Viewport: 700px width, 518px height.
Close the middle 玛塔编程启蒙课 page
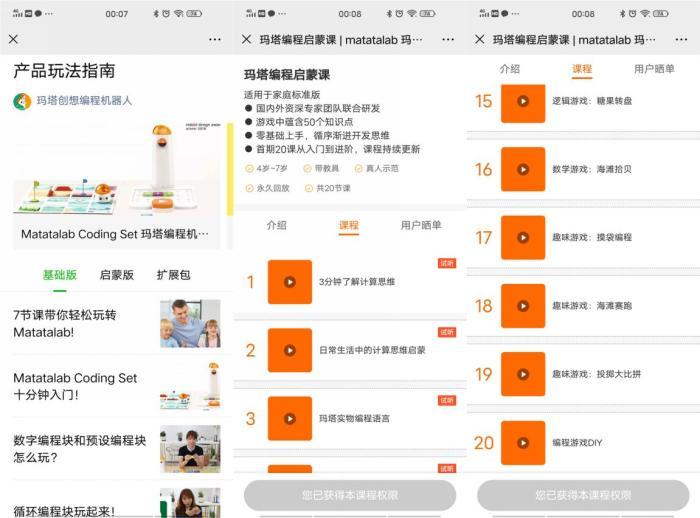246,39
